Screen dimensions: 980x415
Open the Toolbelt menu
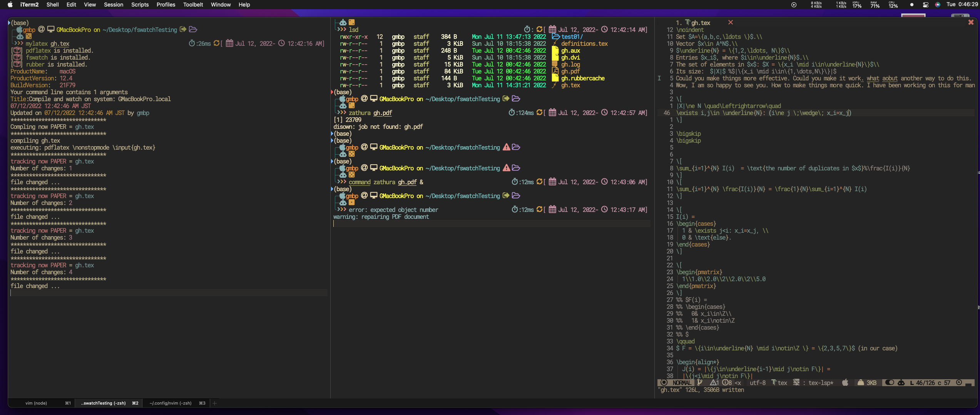(x=193, y=5)
